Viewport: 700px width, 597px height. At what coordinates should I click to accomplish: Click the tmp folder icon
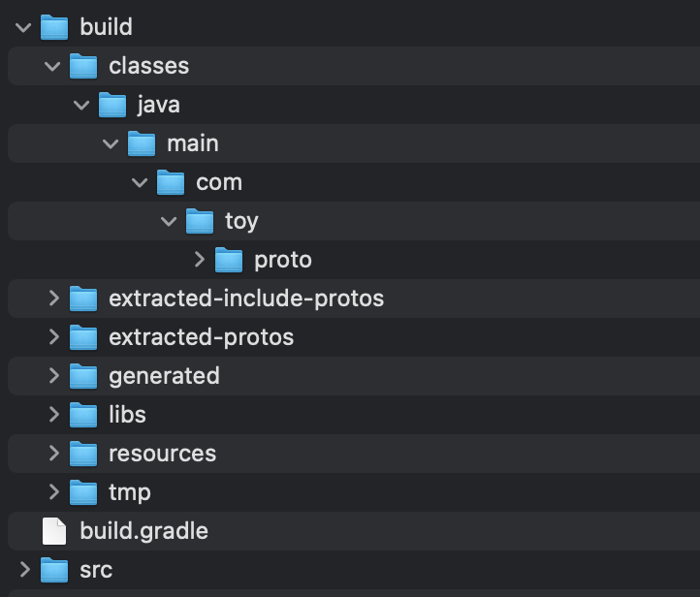point(83,492)
